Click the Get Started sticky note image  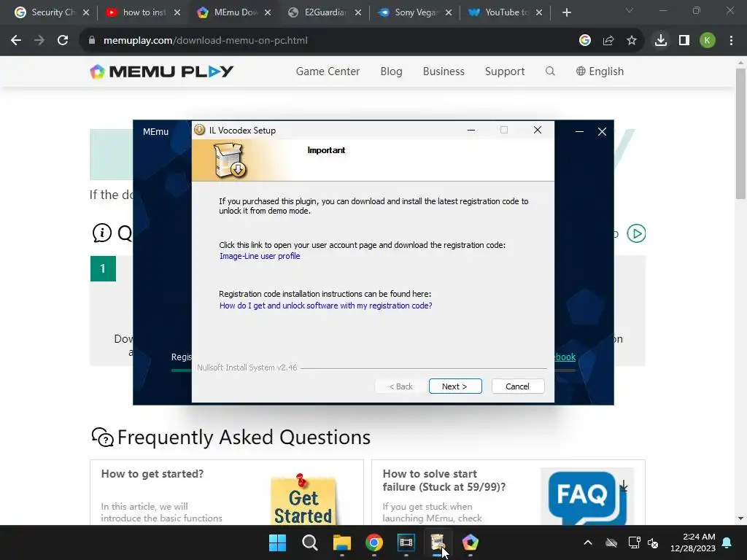(x=303, y=499)
